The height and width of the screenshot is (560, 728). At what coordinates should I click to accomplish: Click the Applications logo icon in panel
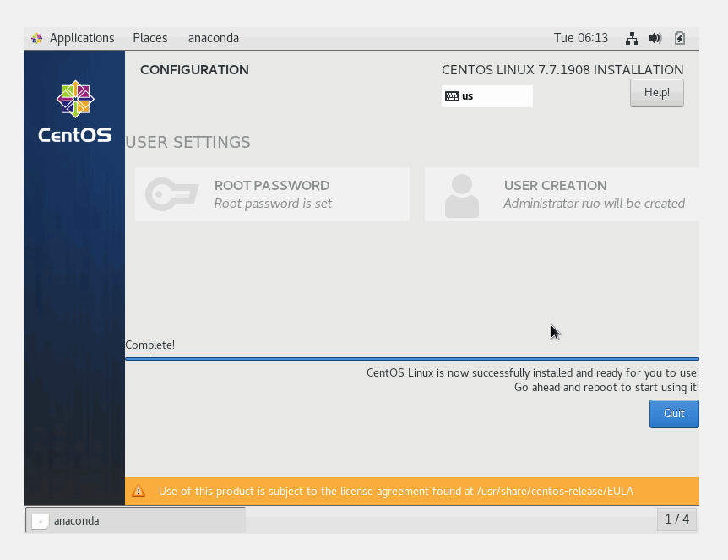[x=37, y=38]
